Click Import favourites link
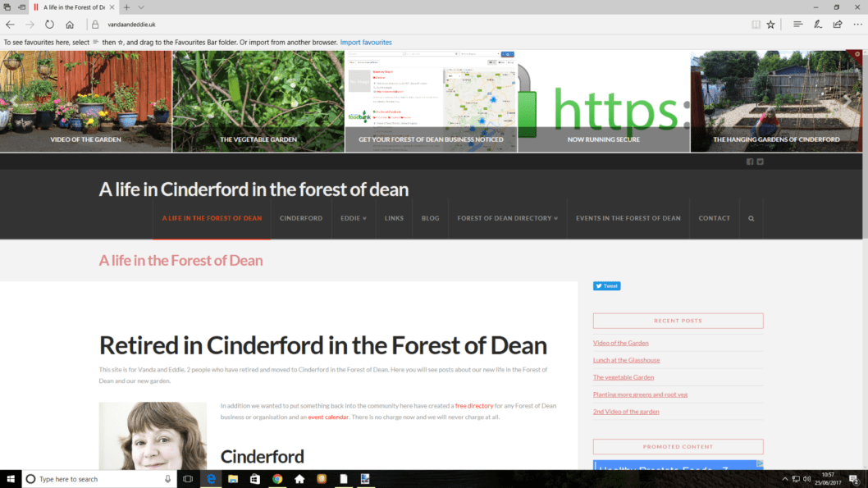The height and width of the screenshot is (488, 868). 366,42
